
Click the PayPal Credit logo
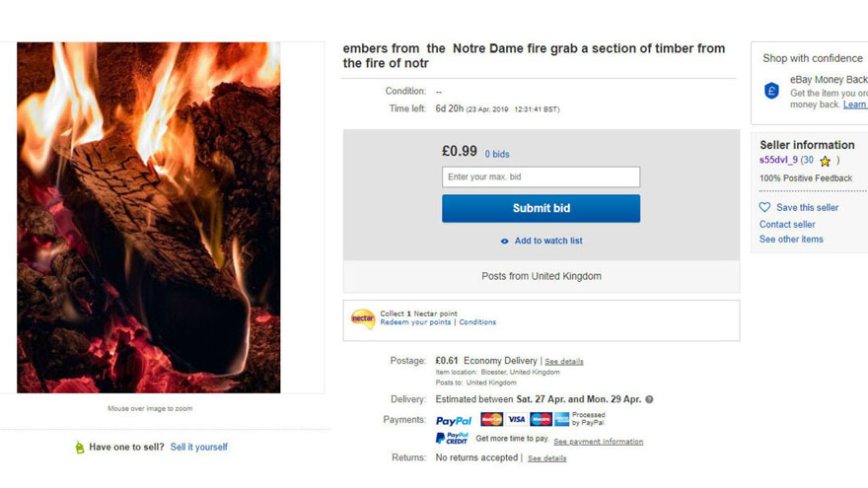(x=453, y=439)
